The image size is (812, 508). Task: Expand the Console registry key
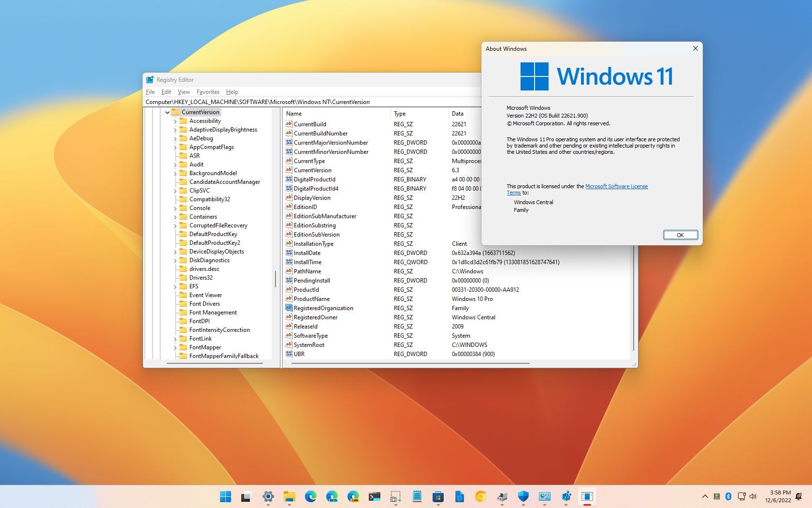(176, 208)
